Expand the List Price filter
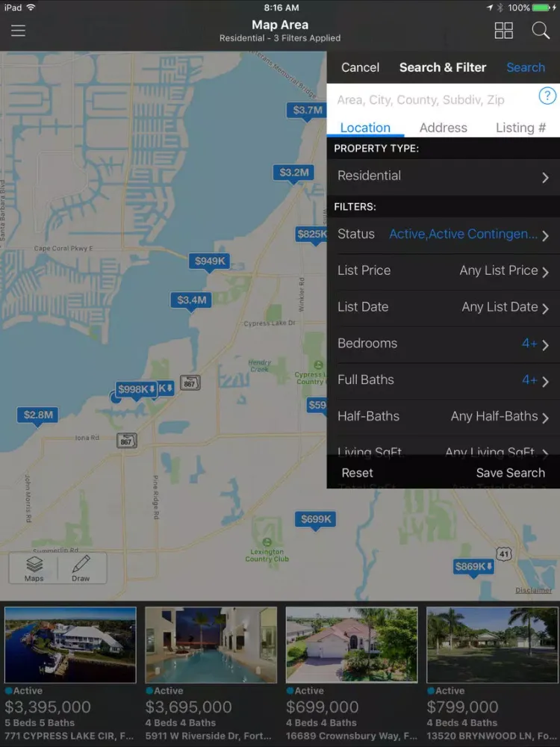Screen dimensions: 560x747 click(x=443, y=270)
